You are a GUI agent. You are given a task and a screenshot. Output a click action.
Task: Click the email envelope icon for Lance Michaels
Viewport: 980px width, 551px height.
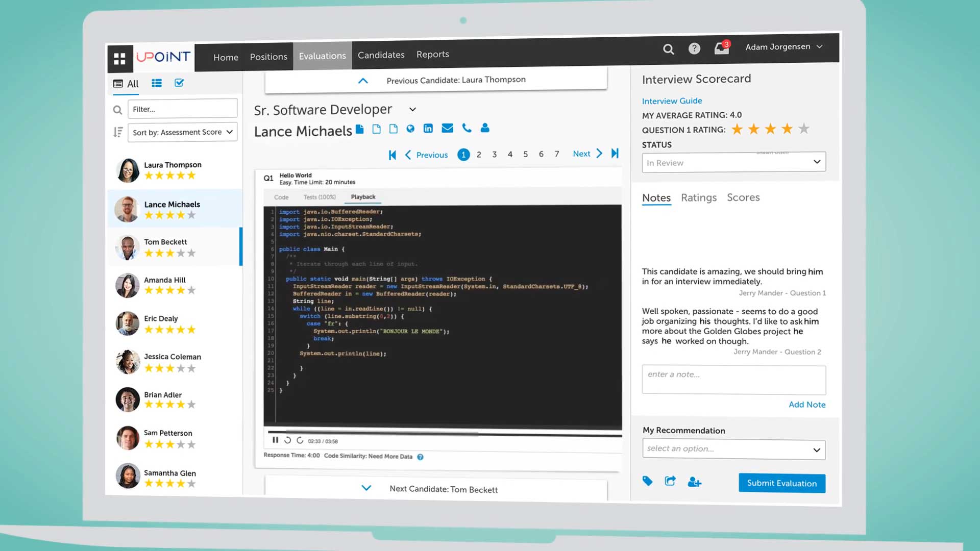(x=448, y=129)
